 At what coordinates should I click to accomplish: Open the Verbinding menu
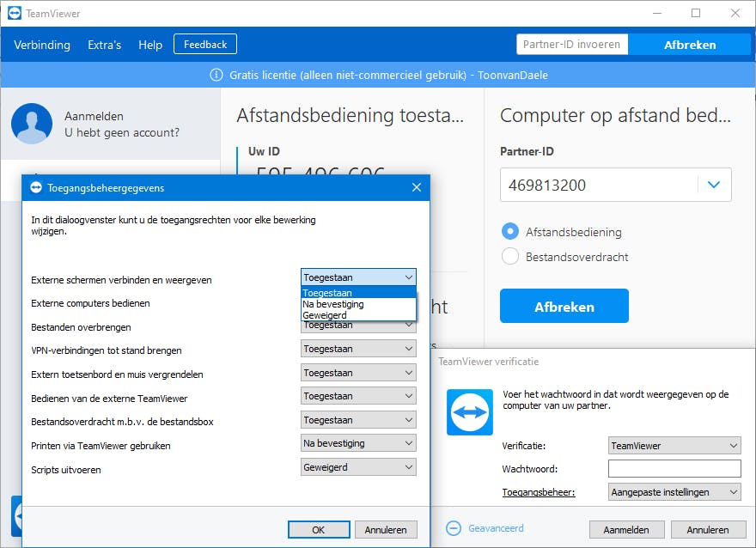(x=42, y=45)
